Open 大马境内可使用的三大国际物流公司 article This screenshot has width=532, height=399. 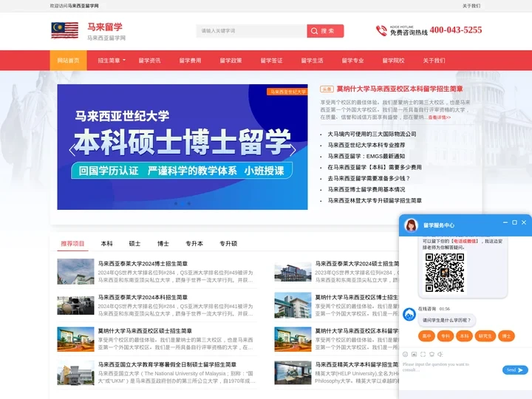pos(372,134)
